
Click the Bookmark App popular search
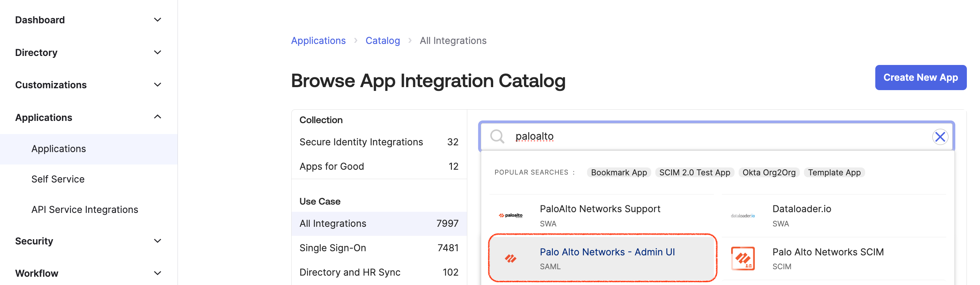pos(619,172)
